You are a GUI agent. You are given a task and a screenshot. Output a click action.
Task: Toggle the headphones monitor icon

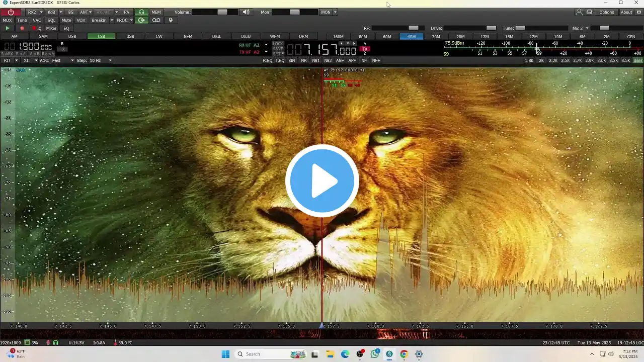click(x=141, y=12)
